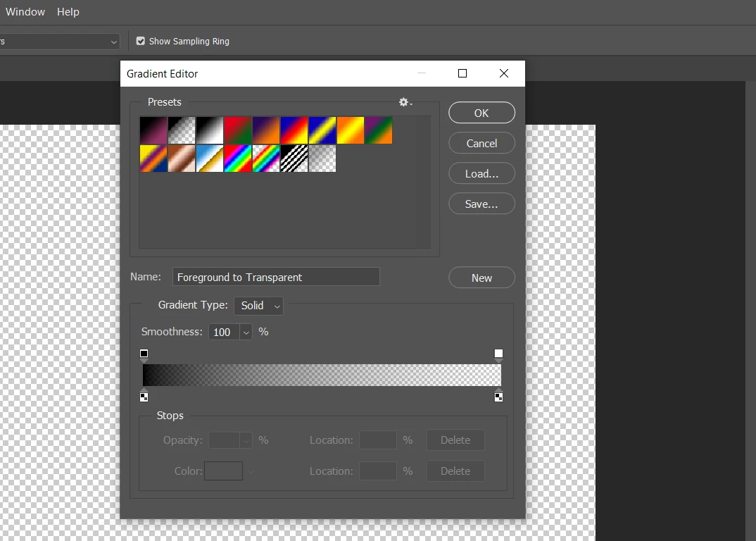Click the Load... button

pos(481,174)
